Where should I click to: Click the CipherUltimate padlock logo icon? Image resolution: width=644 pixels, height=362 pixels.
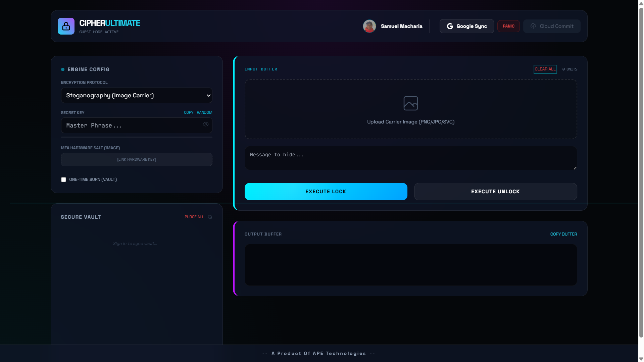(x=66, y=26)
